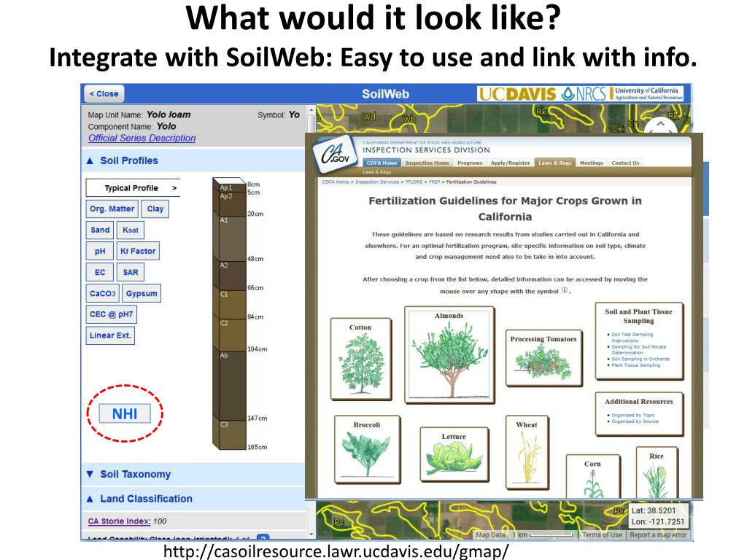Show the pH profile
The image size is (747, 560).
point(100,251)
